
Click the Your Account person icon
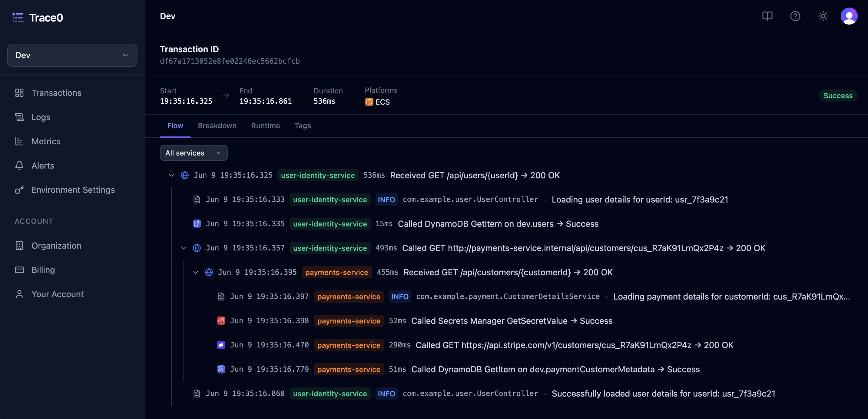tap(19, 294)
